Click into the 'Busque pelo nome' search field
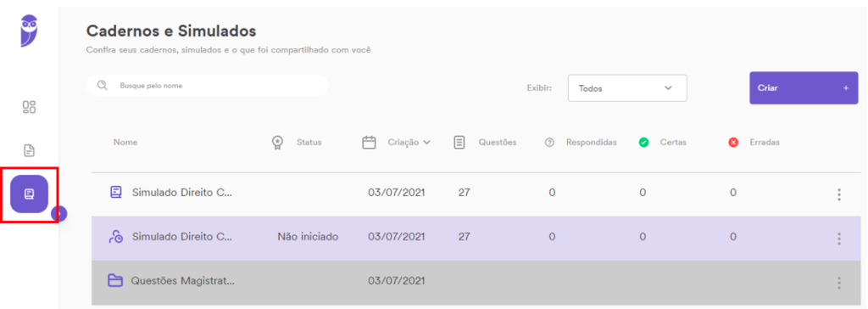This screenshot has width=868, height=309. point(208,86)
